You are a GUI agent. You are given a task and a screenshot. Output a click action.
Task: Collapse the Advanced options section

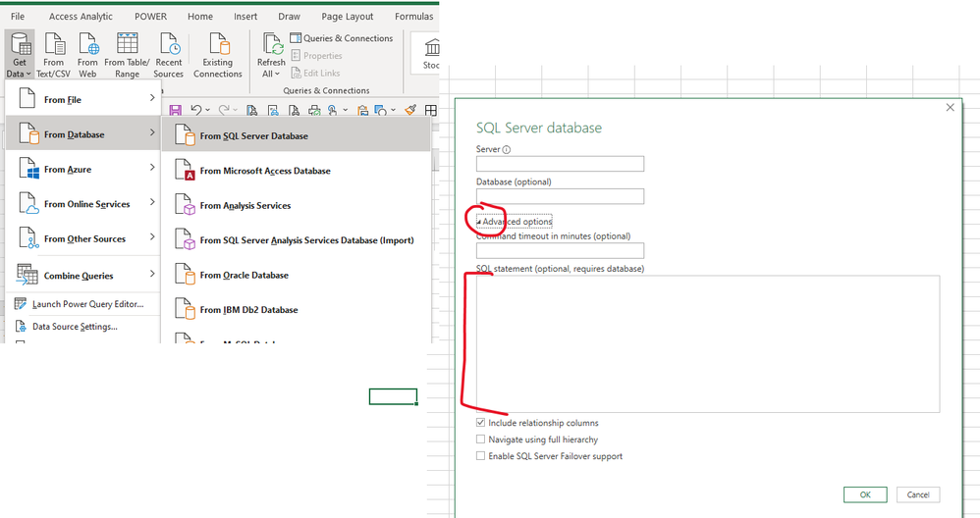(515, 222)
